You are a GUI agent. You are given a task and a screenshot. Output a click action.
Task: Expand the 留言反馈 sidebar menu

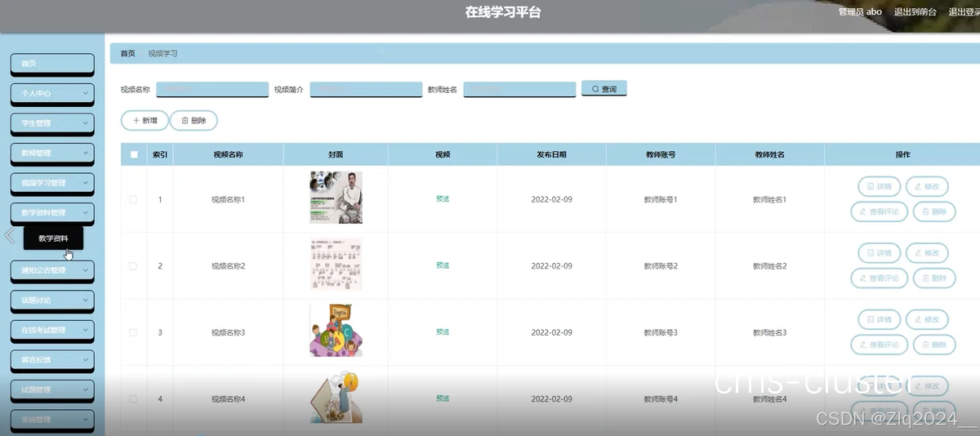[x=52, y=359]
